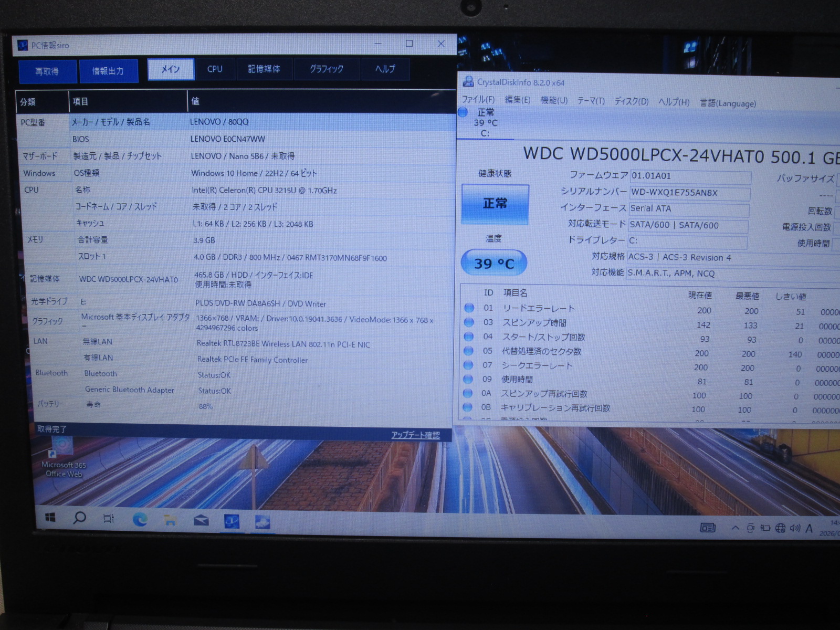Viewport: 840px width, 630px height.
Task: Click status circle for 0B キャリブレーション再試行回数
Action: (467, 407)
